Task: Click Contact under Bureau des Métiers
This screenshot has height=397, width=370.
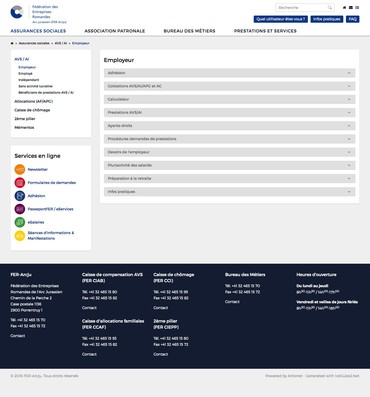Action: (232, 302)
